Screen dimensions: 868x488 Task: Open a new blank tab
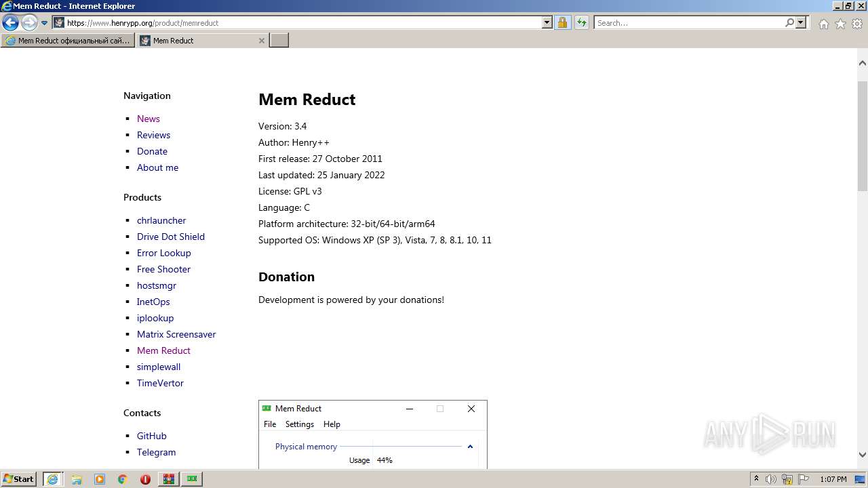(x=279, y=41)
